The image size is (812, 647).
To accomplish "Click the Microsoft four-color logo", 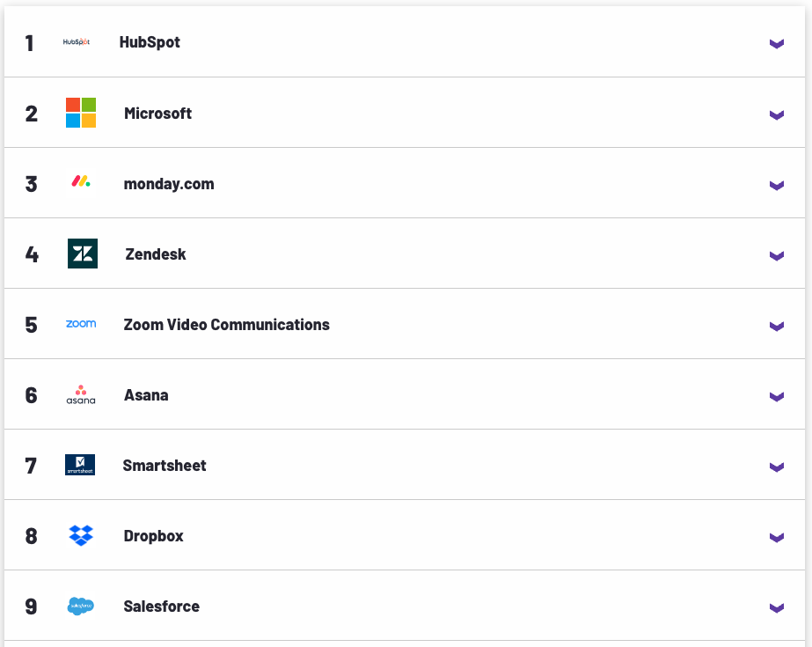I will pyautogui.click(x=81, y=113).
